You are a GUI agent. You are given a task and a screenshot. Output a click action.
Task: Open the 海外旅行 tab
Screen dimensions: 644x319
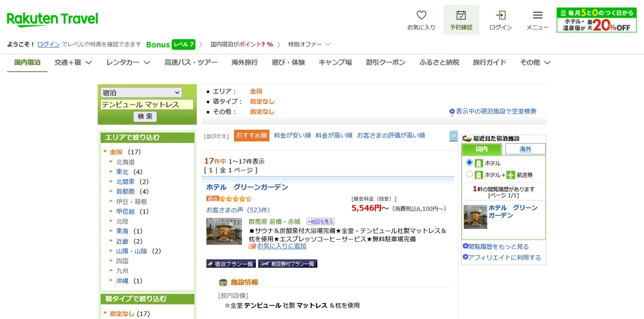tap(245, 62)
